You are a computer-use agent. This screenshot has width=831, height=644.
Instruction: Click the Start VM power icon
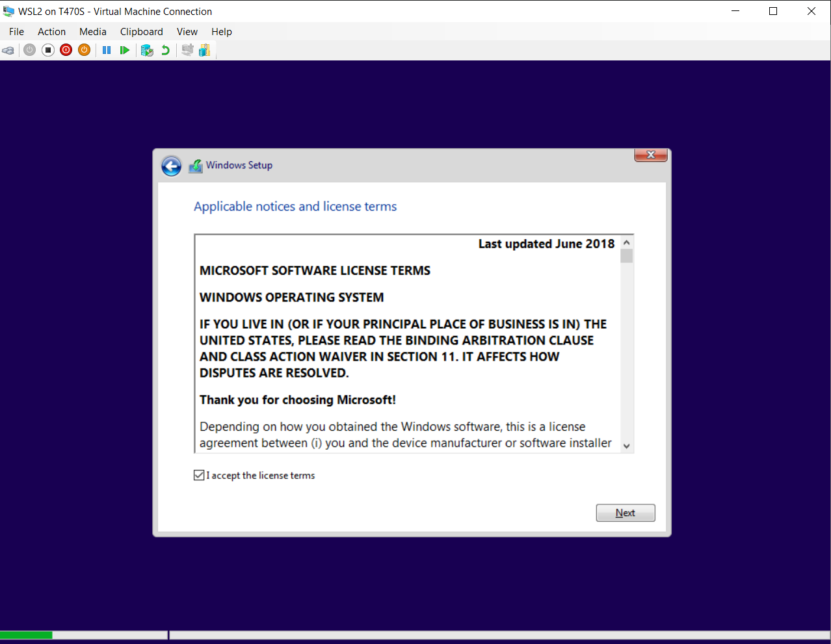(x=29, y=50)
